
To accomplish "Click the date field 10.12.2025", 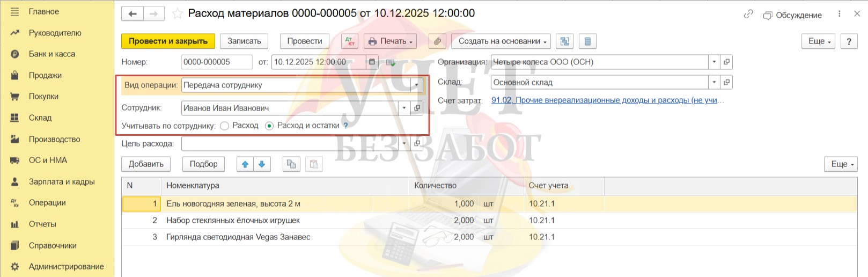I will point(319,62).
